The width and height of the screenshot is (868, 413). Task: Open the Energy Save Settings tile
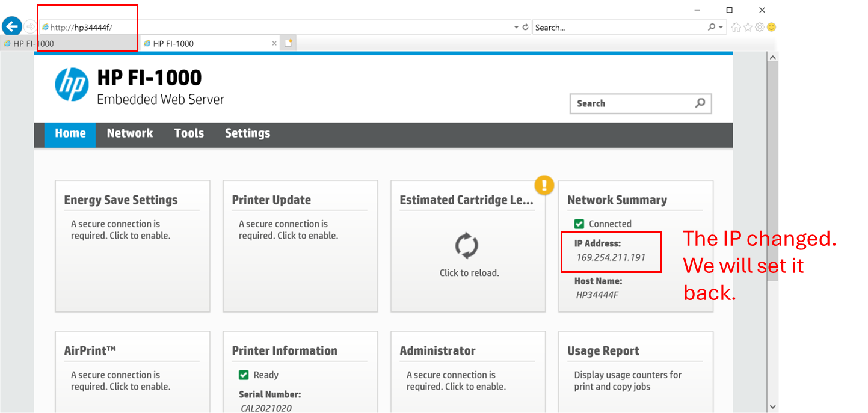[132, 246]
